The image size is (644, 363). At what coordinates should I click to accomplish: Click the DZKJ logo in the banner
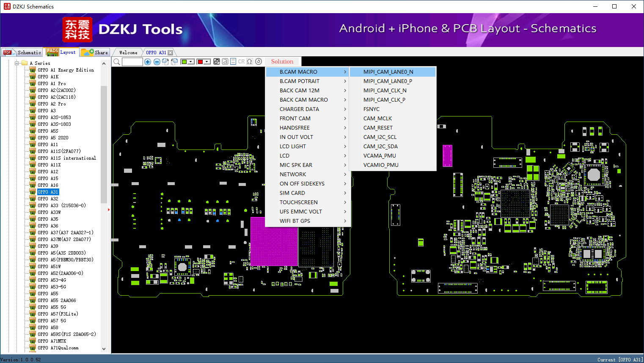click(77, 30)
